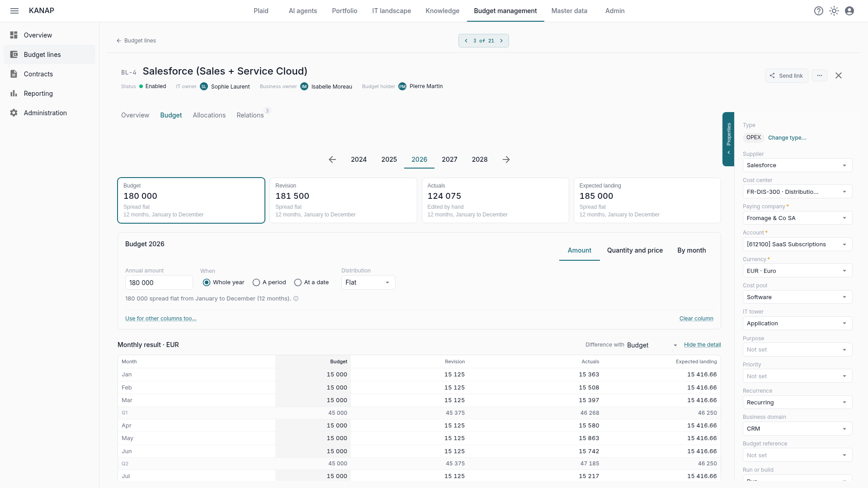This screenshot has width=868, height=488.
Task: Show later years with right arrow
Action: pos(506,160)
